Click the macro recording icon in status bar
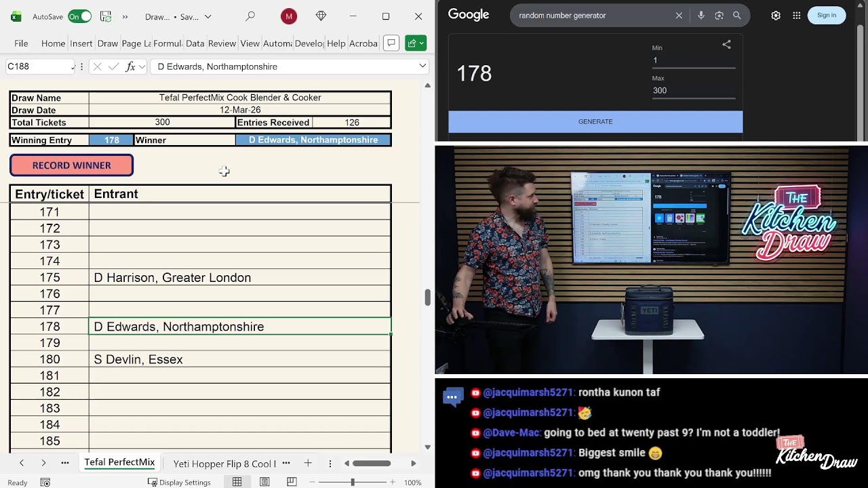The height and width of the screenshot is (488, 868). click(x=45, y=483)
